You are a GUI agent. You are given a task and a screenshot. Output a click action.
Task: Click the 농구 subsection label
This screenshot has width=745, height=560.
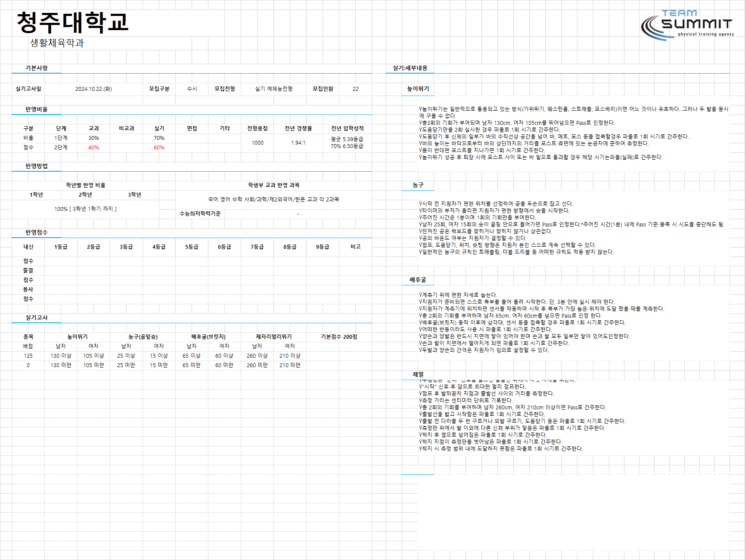[x=418, y=185]
